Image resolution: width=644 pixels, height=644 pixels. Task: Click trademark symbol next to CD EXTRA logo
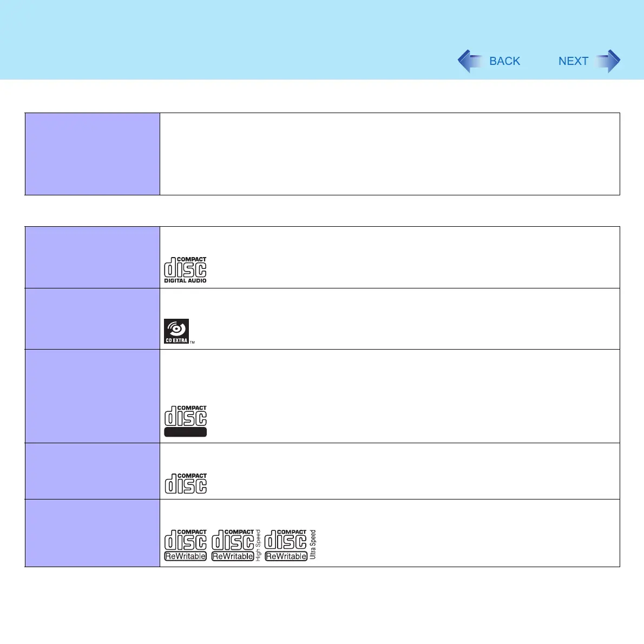click(192, 342)
